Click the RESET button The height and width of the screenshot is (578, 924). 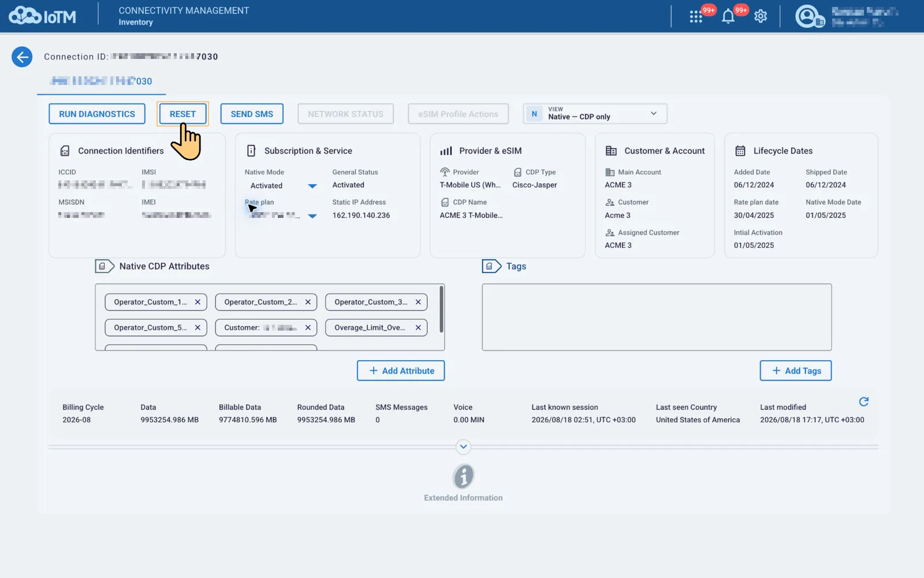[x=182, y=114]
